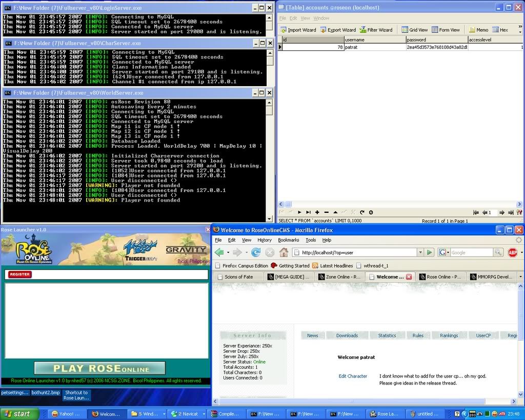Open the Bookmarks menu in Firefox

[x=288, y=240]
